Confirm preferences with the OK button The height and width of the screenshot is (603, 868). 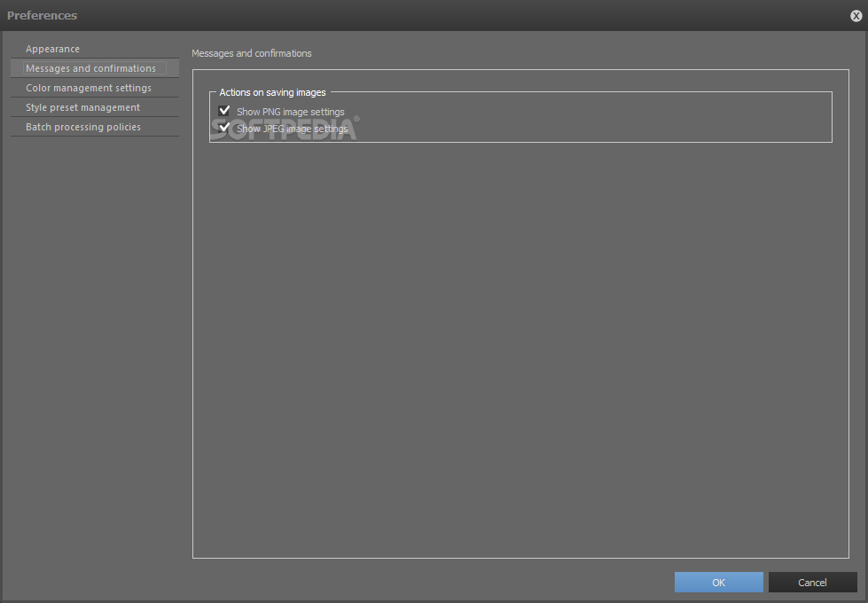718,582
